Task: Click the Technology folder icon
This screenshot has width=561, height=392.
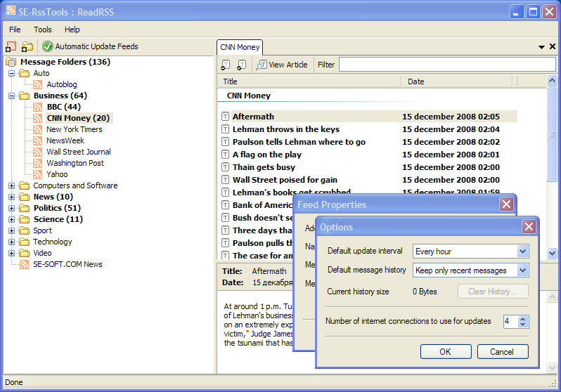Action: (25, 242)
